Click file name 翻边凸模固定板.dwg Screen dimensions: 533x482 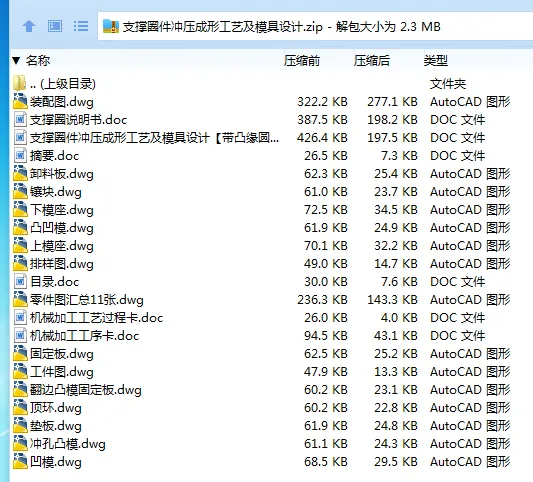pos(86,390)
